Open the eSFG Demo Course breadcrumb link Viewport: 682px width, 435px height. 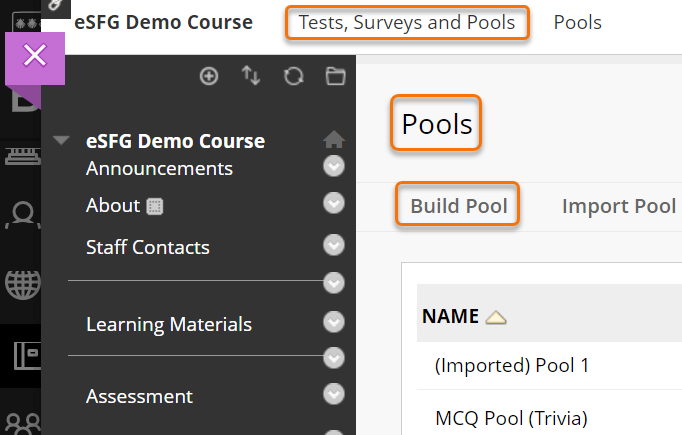point(163,22)
